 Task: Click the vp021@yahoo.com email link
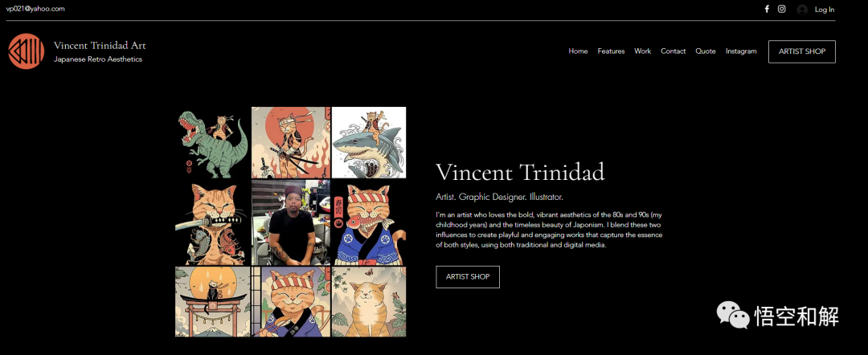click(35, 9)
